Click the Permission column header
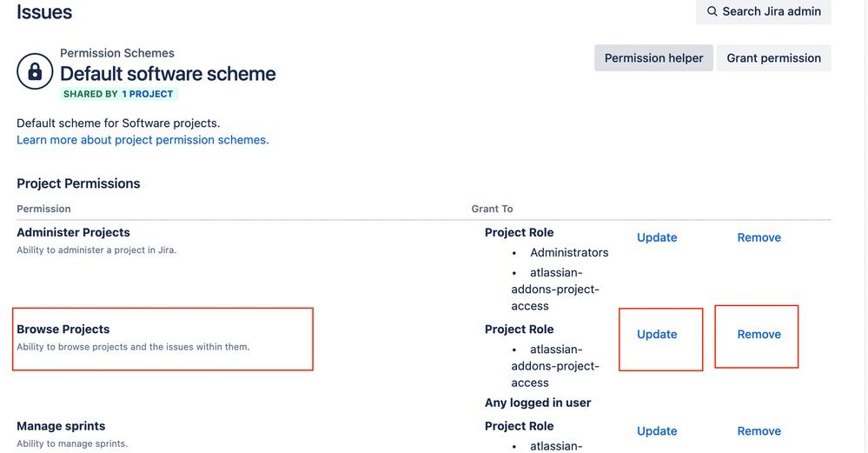The height and width of the screenshot is (453, 868). point(43,209)
